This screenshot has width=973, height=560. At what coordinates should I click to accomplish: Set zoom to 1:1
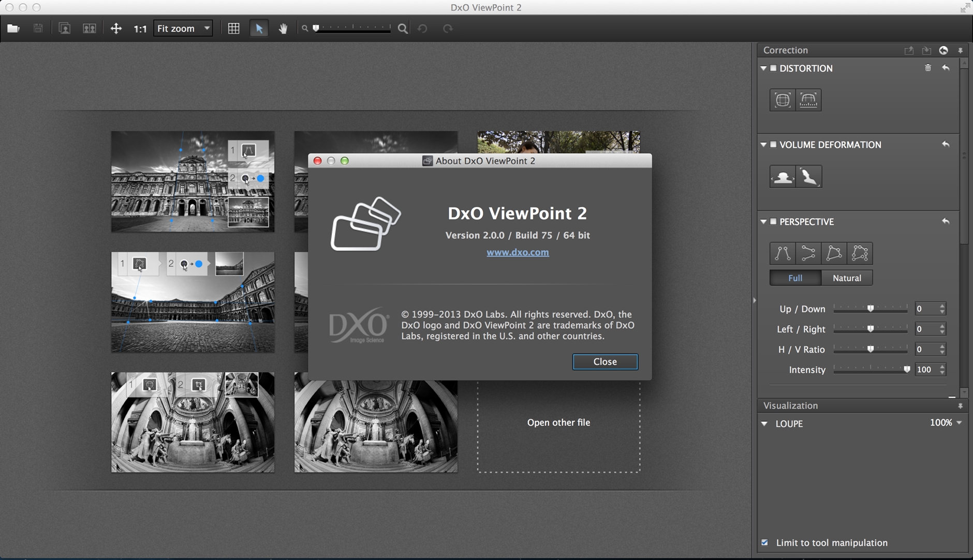coord(140,29)
